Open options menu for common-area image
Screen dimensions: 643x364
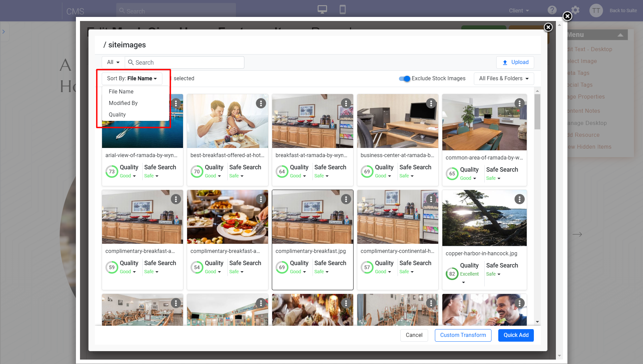click(x=520, y=103)
